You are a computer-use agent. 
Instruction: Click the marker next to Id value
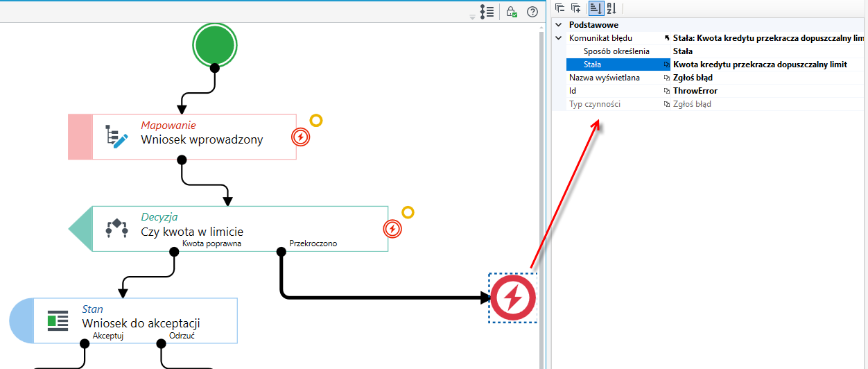(x=667, y=91)
